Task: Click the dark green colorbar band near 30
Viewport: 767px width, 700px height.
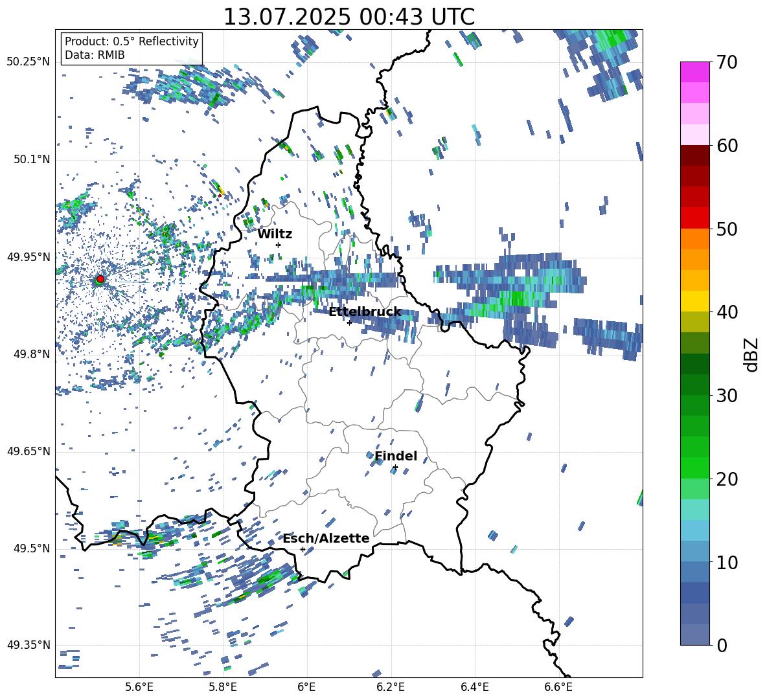Action: tap(694, 385)
